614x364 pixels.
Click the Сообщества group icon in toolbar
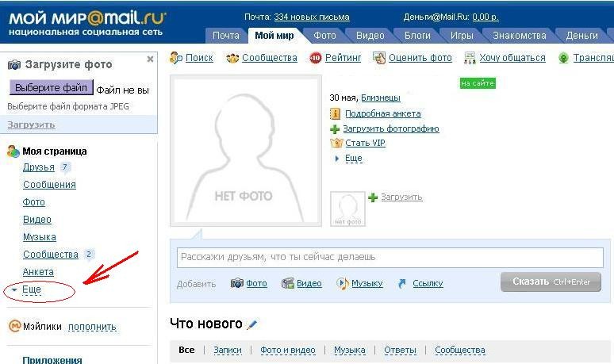tap(232, 59)
